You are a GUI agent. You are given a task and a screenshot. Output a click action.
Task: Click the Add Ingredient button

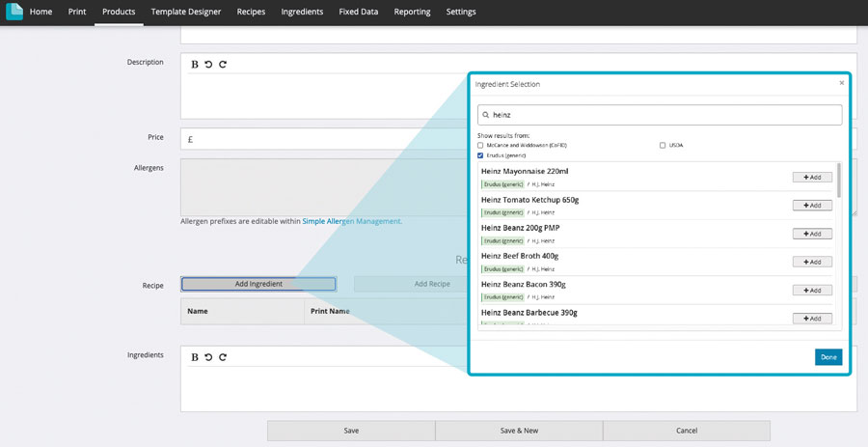pos(258,284)
